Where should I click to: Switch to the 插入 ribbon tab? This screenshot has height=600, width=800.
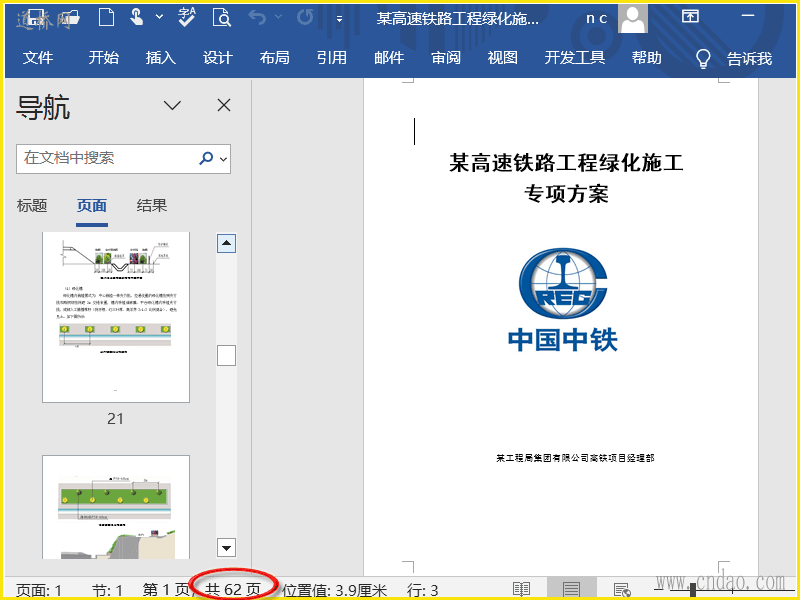(161, 58)
